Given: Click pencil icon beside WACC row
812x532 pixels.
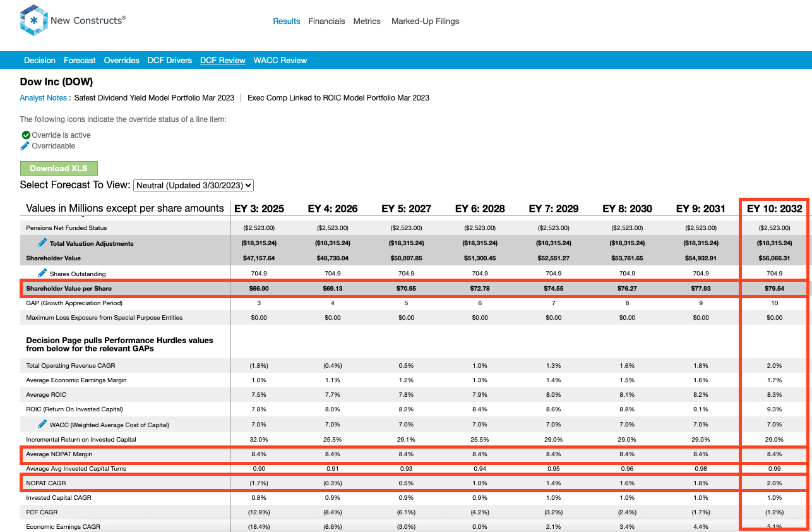Looking at the screenshot, I should (42, 424).
